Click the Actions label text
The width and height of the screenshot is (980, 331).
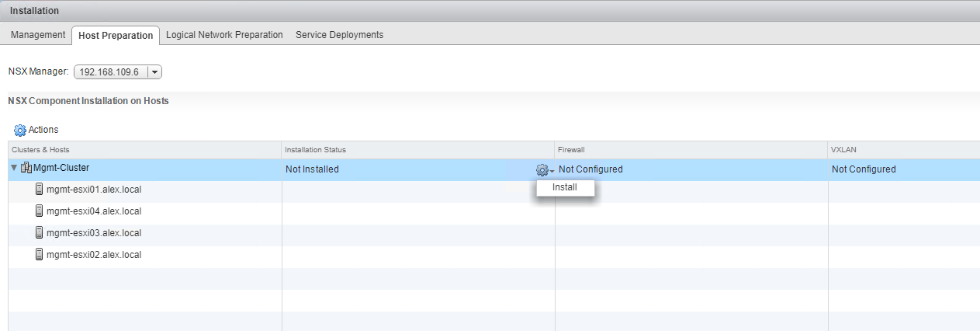43,130
